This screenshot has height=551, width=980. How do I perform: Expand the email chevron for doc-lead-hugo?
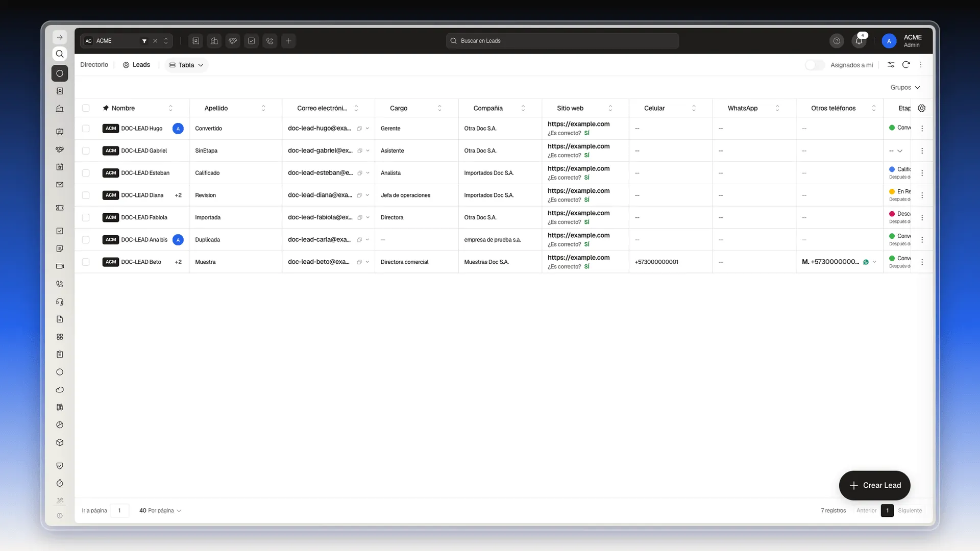click(x=367, y=129)
